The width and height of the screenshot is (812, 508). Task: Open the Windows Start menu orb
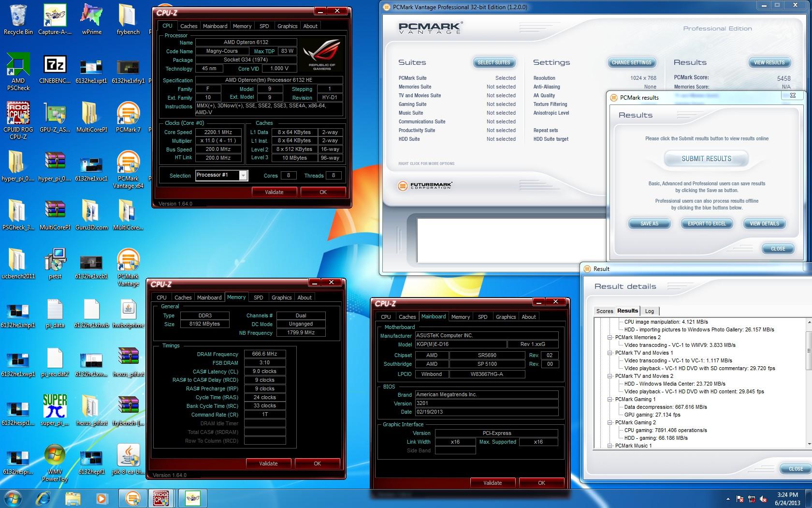(13, 498)
